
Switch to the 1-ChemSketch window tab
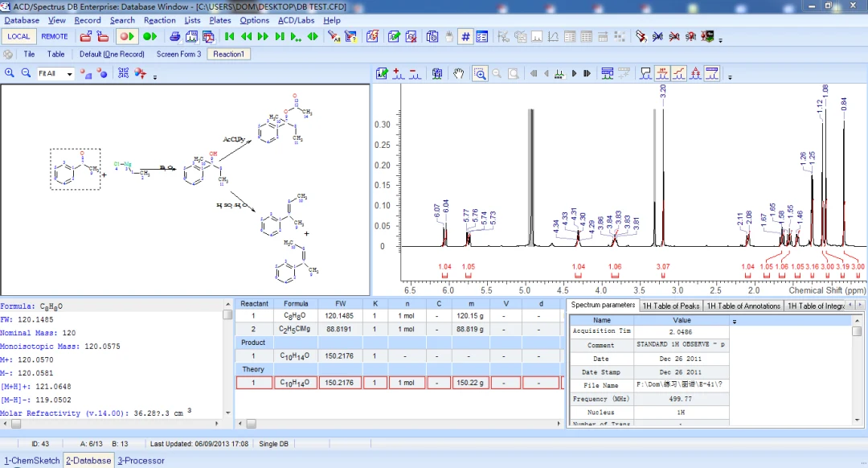pyautogui.click(x=32, y=460)
